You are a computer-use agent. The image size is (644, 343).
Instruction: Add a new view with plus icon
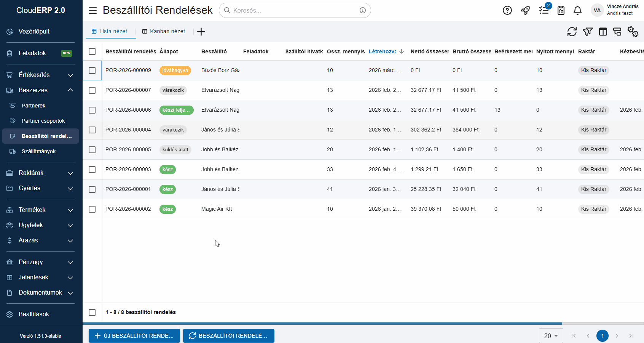(x=201, y=32)
